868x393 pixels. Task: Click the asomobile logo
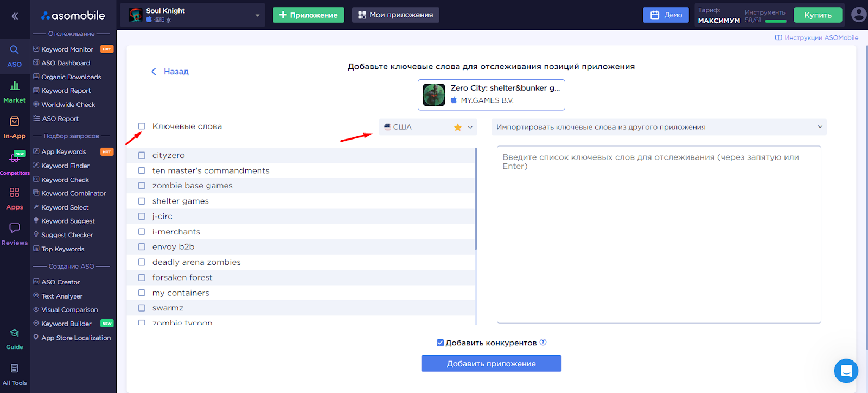(x=73, y=16)
